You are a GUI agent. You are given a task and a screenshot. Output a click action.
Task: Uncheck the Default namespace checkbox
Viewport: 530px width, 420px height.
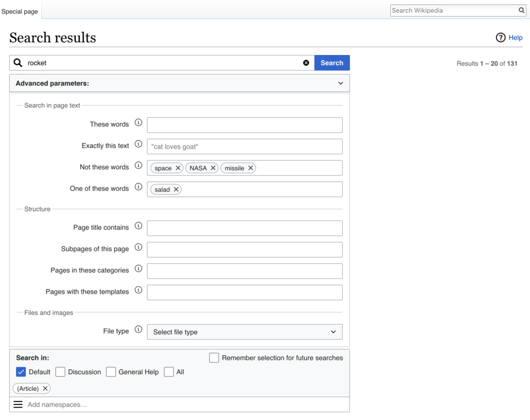21,372
